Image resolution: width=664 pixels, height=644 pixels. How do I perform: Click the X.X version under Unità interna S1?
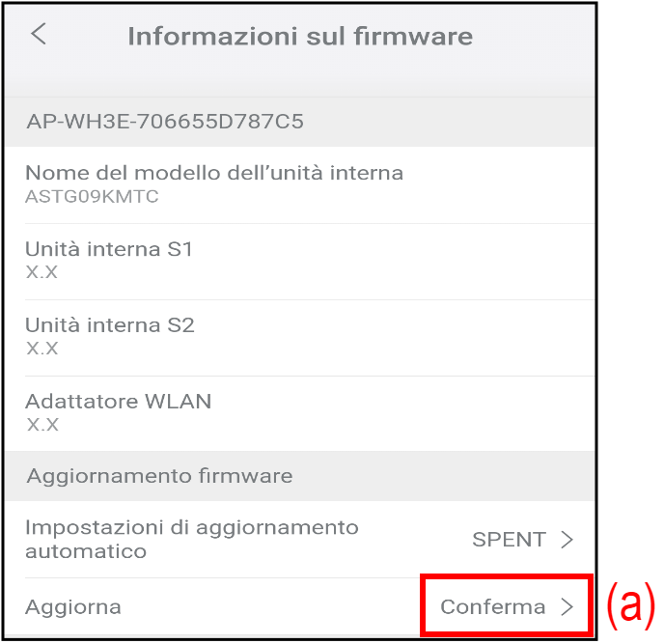[x=42, y=272]
